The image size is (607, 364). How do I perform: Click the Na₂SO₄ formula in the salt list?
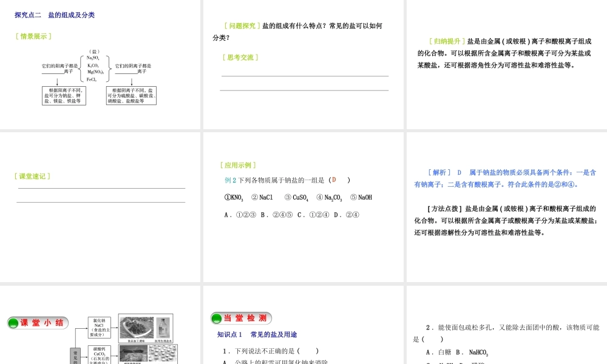point(93,58)
